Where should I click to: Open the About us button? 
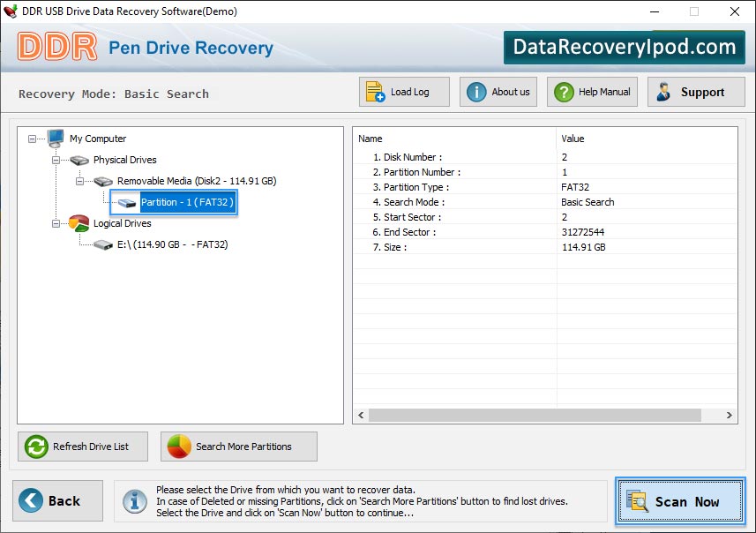tap(498, 92)
